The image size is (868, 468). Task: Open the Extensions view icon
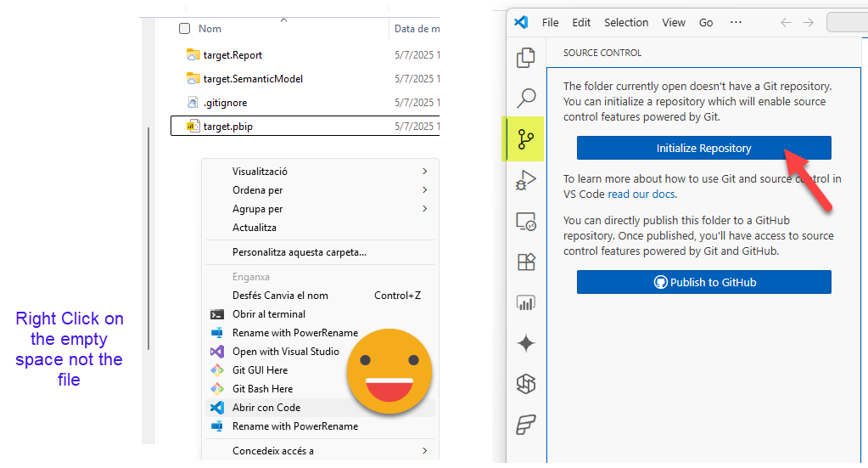pyautogui.click(x=526, y=262)
